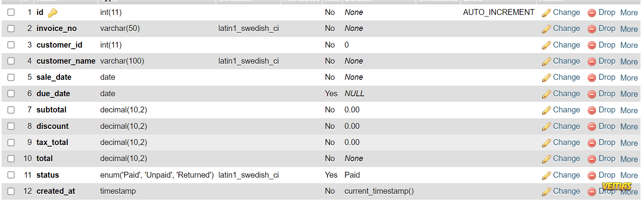Click the Change link for created_at

566,191
